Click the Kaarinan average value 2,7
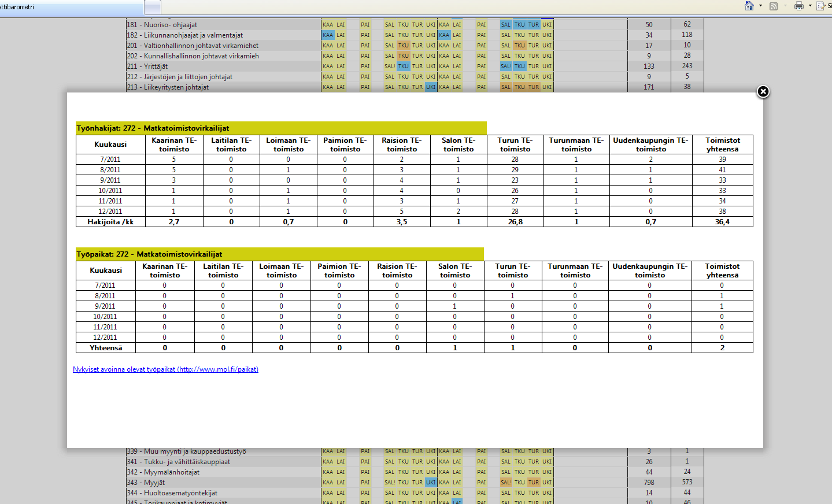The width and height of the screenshot is (832, 504). click(174, 222)
